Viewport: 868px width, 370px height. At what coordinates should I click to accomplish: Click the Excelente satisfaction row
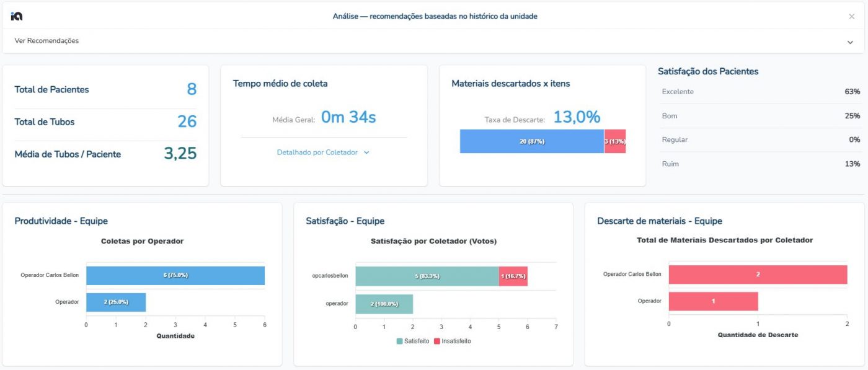click(x=761, y=92)
